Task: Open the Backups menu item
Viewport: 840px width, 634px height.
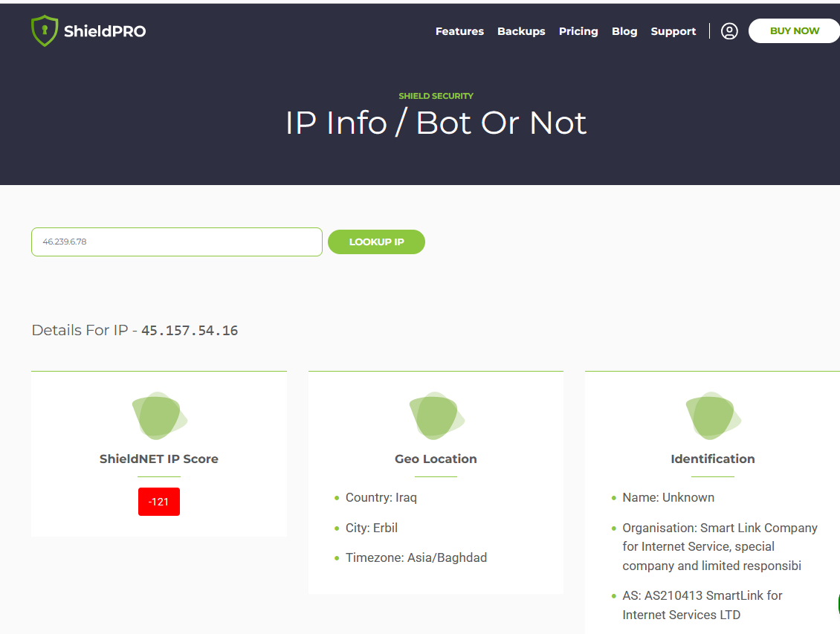Action: (521, 31)
